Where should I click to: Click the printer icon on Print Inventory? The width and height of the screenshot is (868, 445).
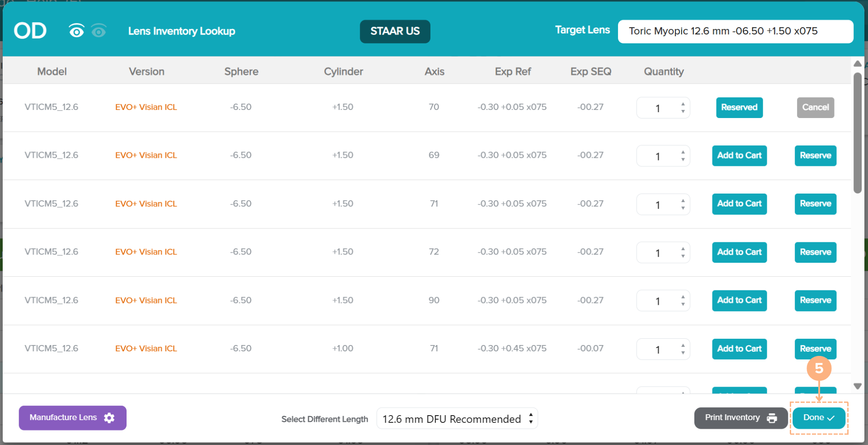point(772,418)
